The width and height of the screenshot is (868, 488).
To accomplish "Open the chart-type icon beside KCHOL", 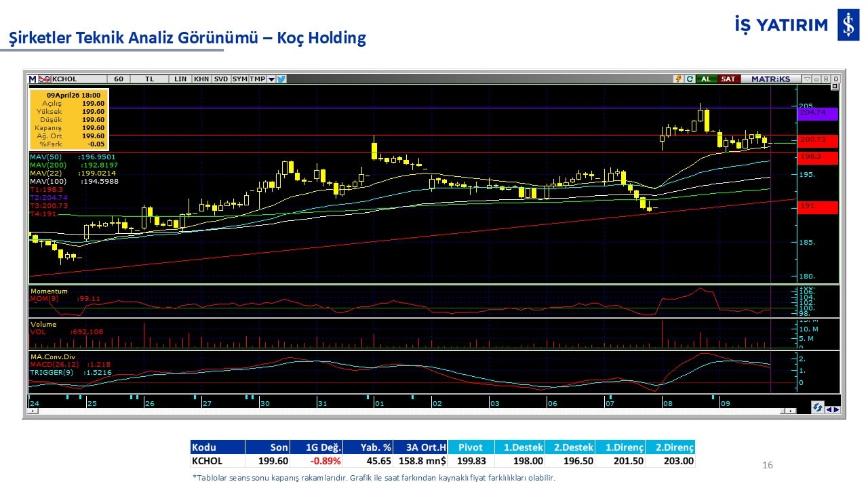I will coord(45,79).
